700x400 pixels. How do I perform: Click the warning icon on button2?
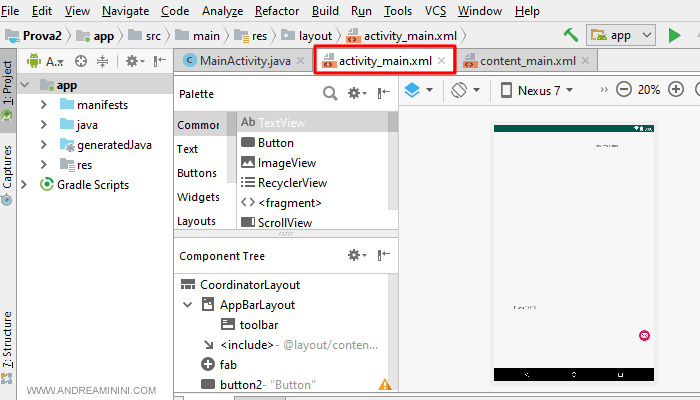(x=385, y=384)
